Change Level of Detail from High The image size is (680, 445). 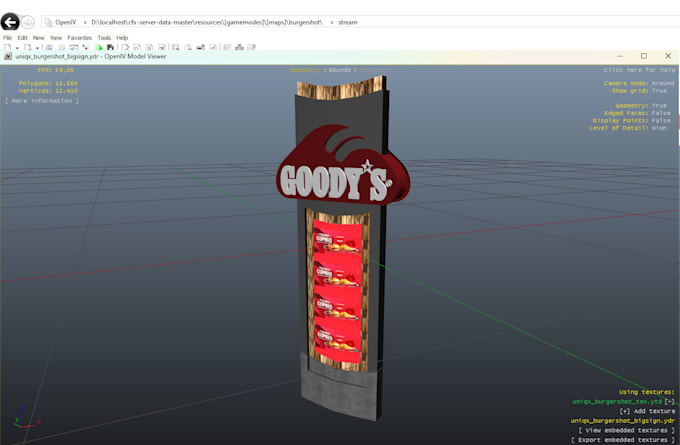coord(628,128)
